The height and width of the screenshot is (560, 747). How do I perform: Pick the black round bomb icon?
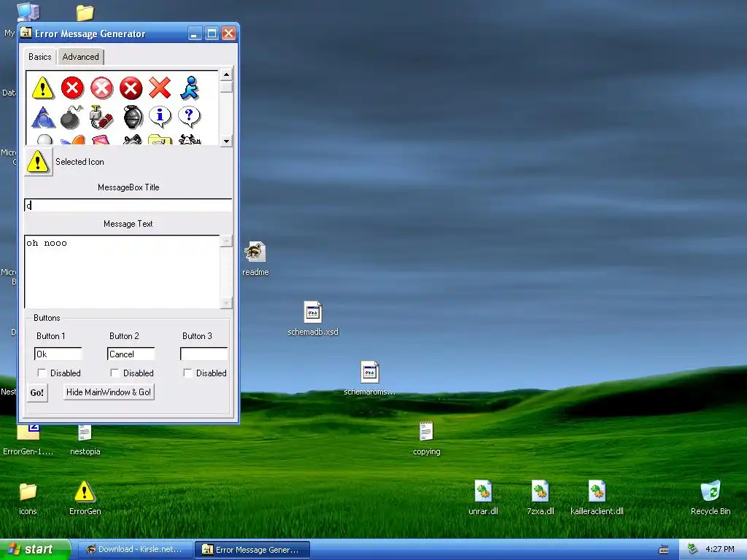coord(72,117)
